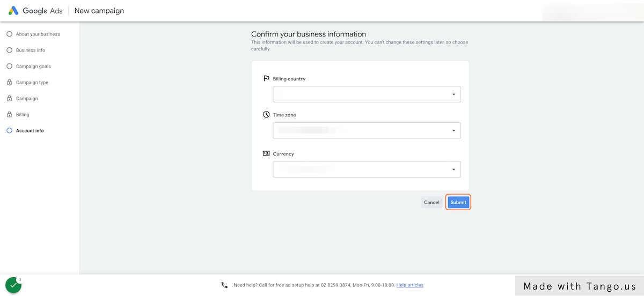Screen dimensions: 644x296
Task: Go to the Account info step
Action: pyautogui.click(x=30, y=131)
